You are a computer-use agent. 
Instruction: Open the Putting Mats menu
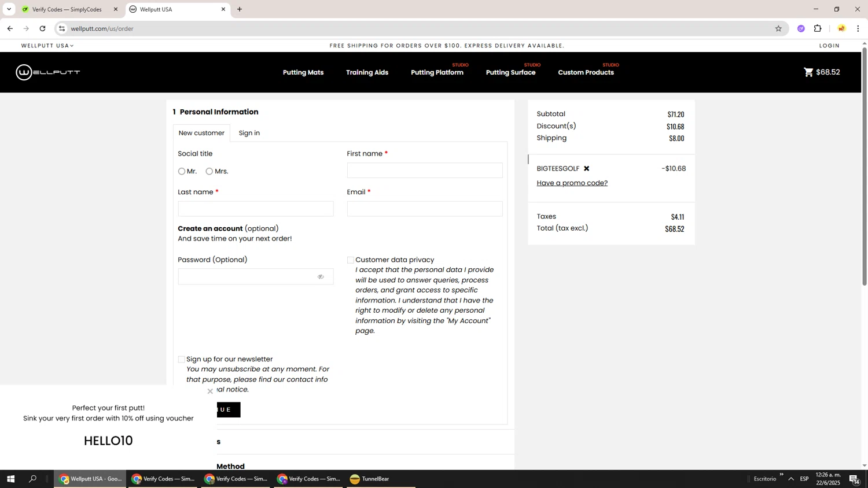(x=303, y=72)
